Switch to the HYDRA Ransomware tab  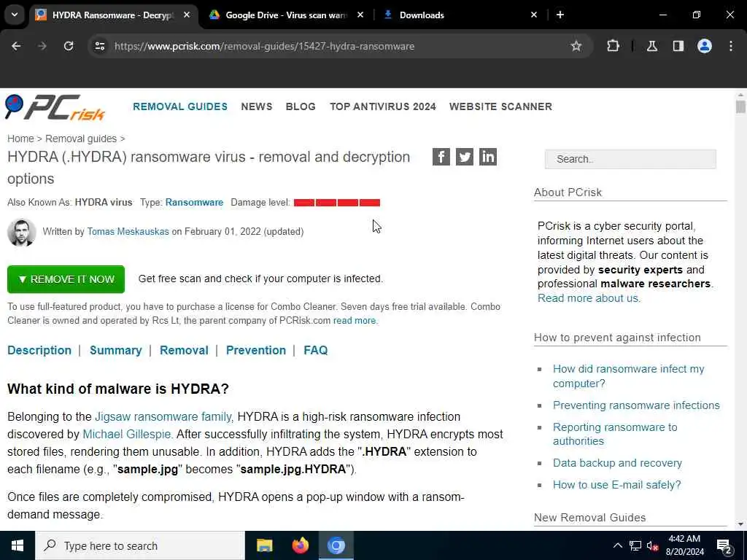pos(112,15)
